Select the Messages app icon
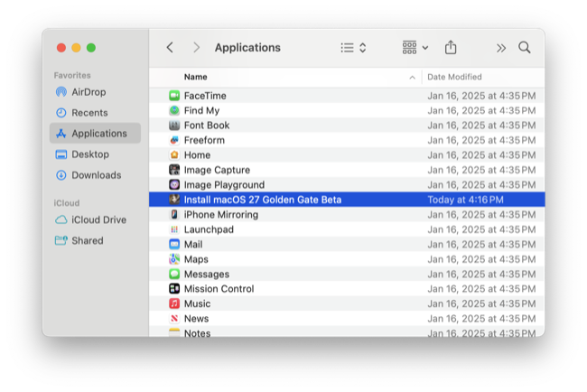This screenshot has height=392, width=587. (x=174, y=274)
